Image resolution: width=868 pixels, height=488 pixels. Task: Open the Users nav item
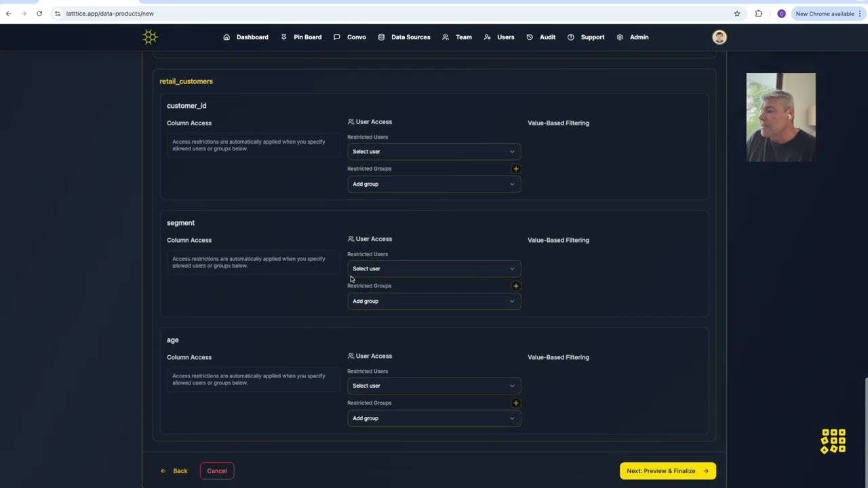click(499, 37)
